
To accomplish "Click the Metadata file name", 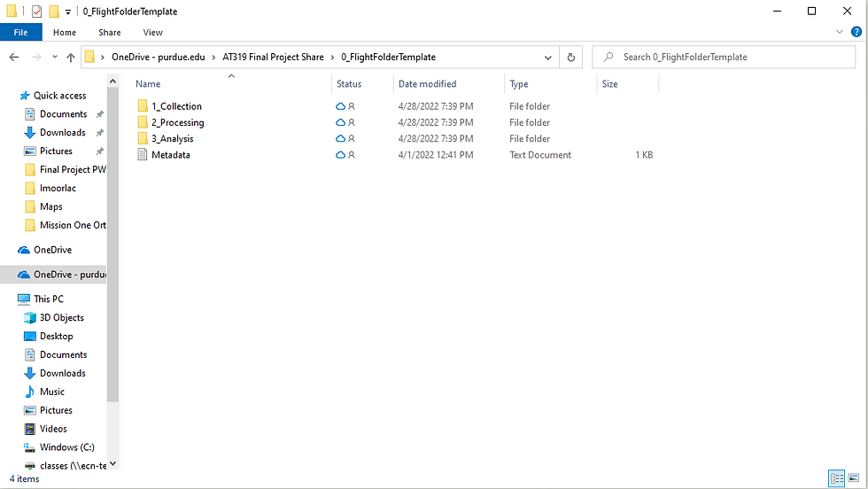I will [170, 155].
